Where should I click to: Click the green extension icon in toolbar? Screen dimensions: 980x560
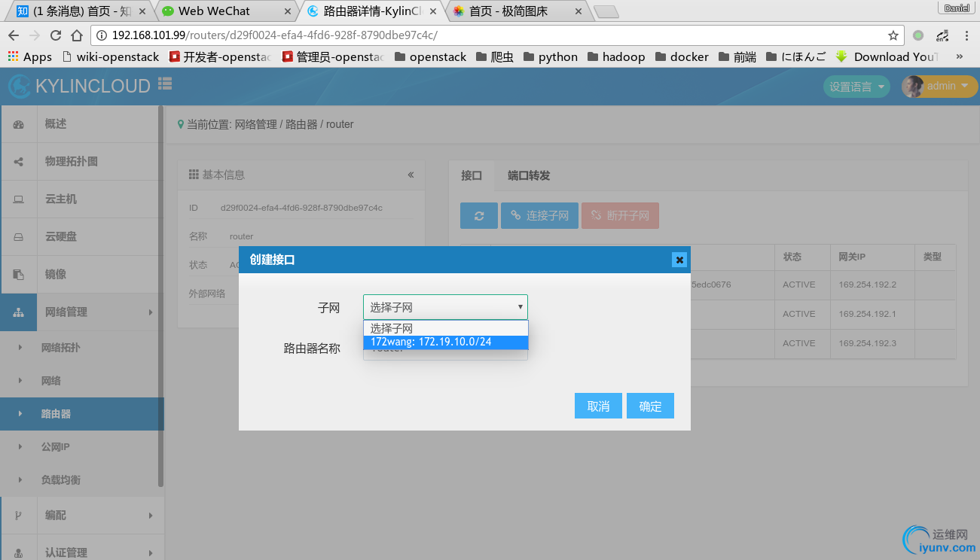917,35
